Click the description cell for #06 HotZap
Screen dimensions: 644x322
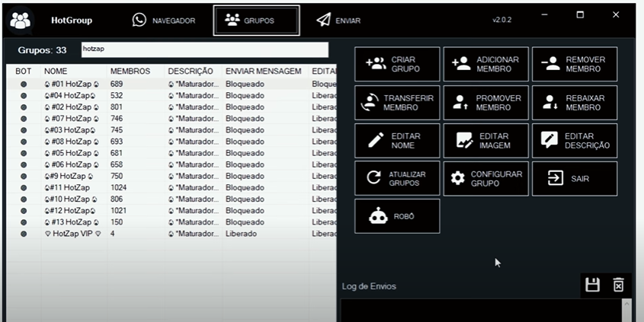tap(193, 164)
